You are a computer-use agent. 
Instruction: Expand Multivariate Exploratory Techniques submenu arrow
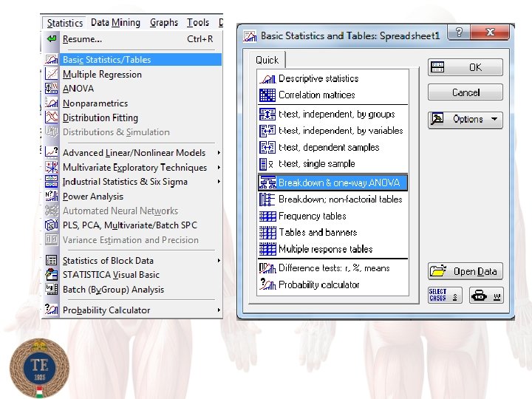tap(219, 167)
